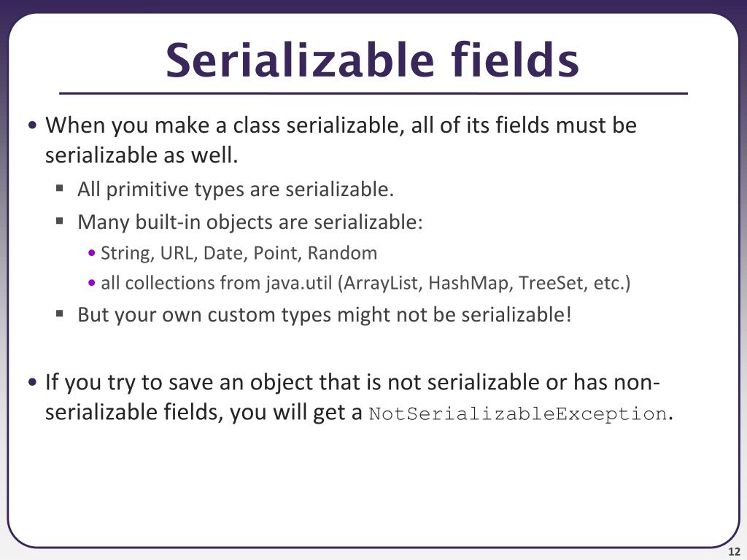Click the bullet before 'When you make'
The height and width of the screenshot is (560, 747).
click(x=32, y=125)
